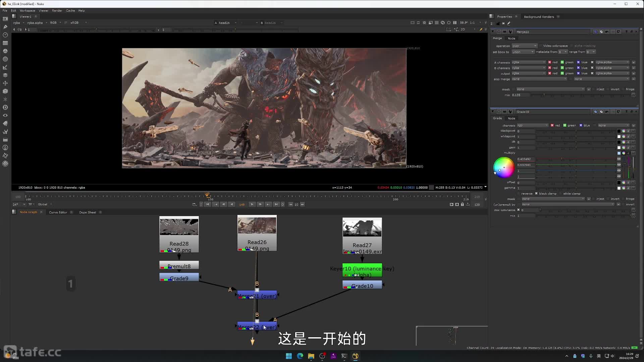Image resolution: width=644 pixels, height=362 pixels.
Task: Click the viewer refresh icon
Action: coord(443,23)
